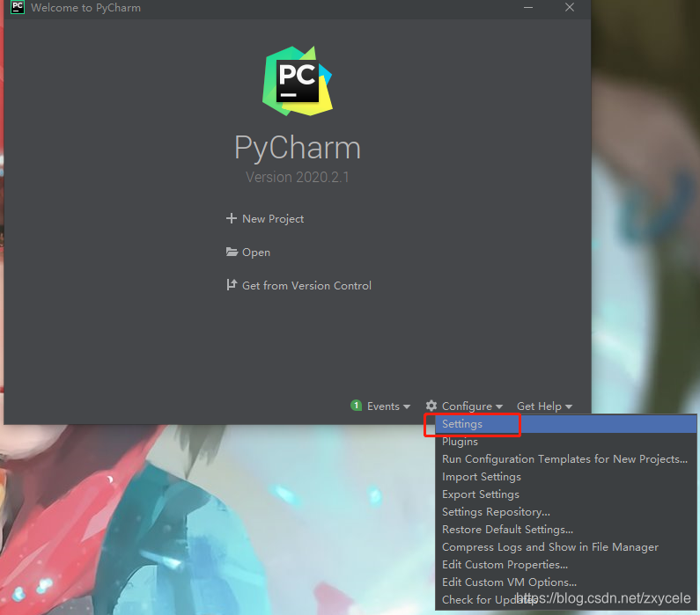This screenshot has height=615, width=700.
Task: Close the Welcome to PyCharm window
Action: click(x=569, y=8)
